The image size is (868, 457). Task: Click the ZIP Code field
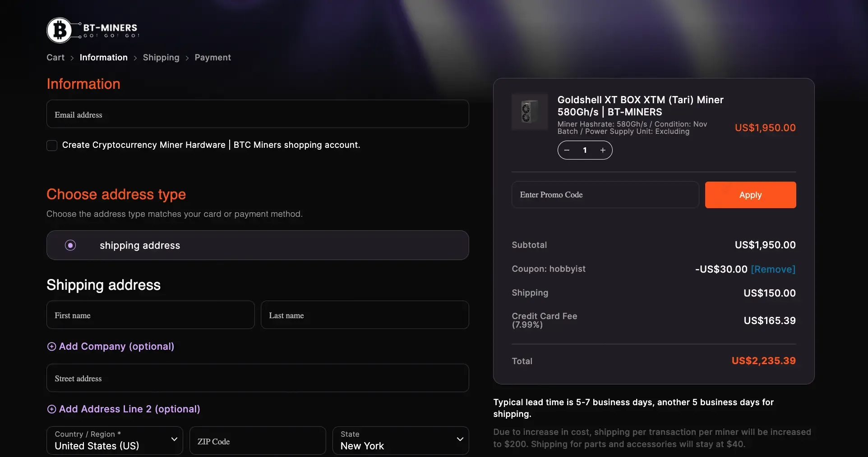coord(258,440)
